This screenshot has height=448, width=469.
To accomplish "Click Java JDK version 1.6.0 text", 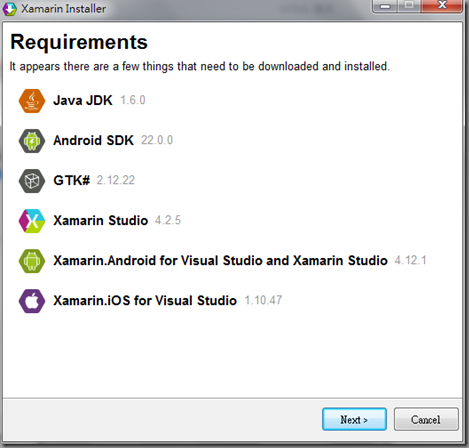I will 133,100.
